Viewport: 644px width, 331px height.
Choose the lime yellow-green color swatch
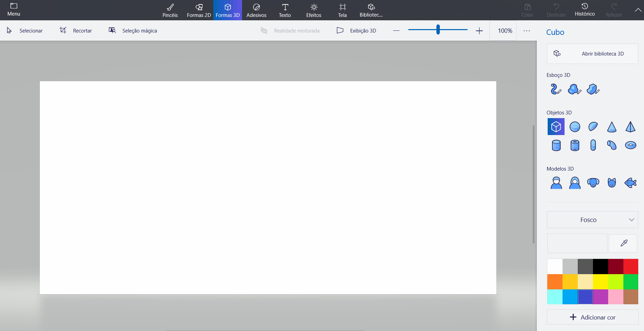click(616, 282)
